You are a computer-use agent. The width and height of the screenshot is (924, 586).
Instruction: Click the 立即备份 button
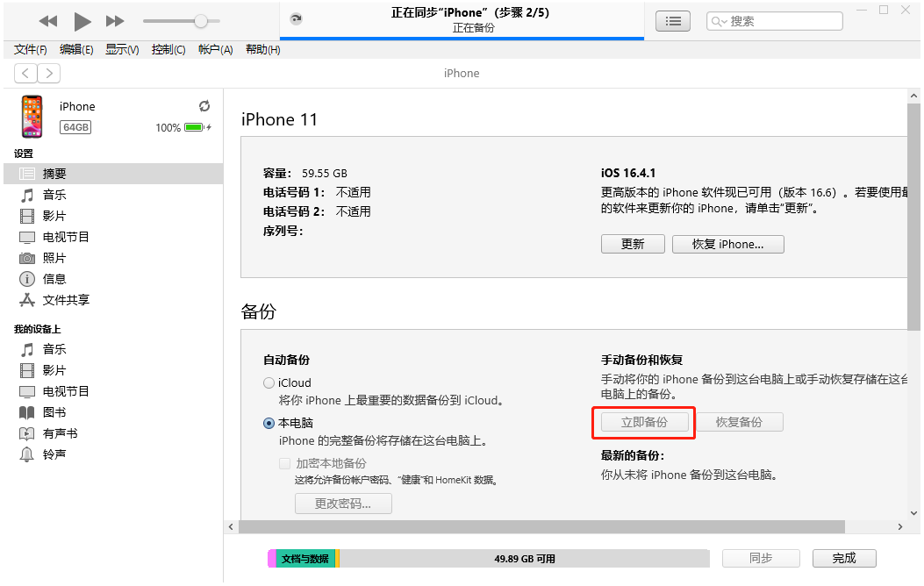point(644,422)
